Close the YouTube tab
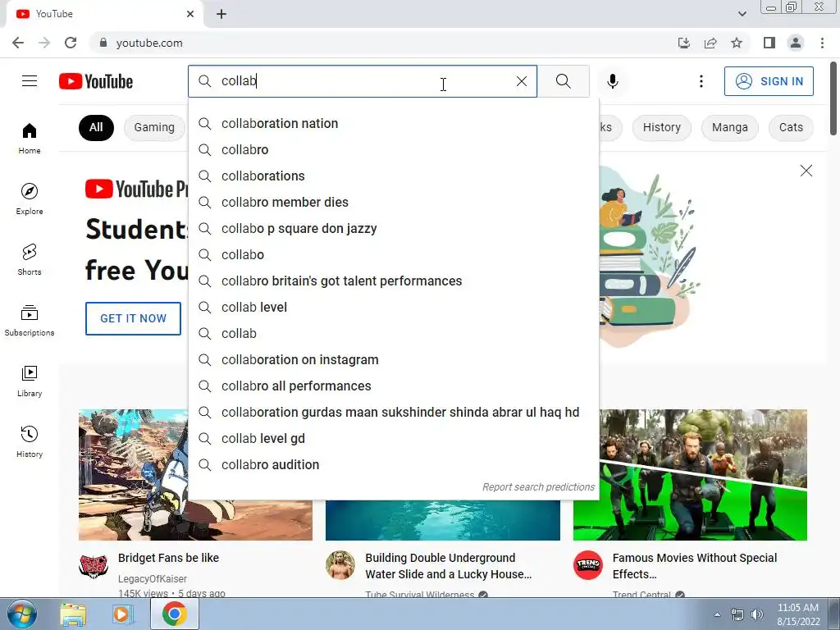This screenshot has height=630, width=840. [190, 15]
